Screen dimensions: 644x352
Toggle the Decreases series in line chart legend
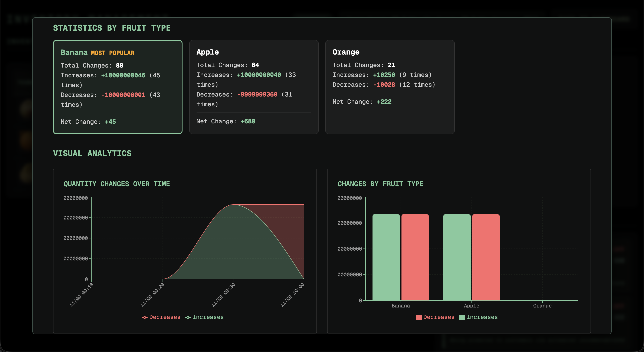pyautogui.click(x=161, y=317)
